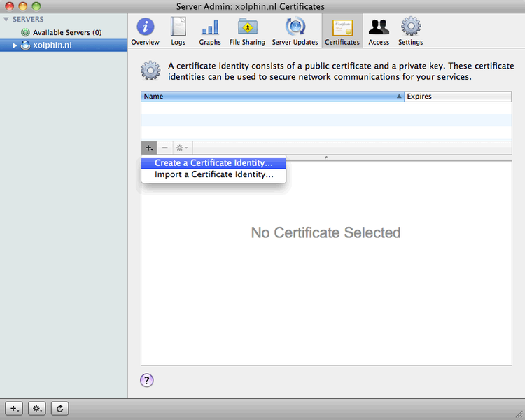Click the remove certificate minus button
Image resolution: width=525 pixels, height=420 pixels.
164,148
